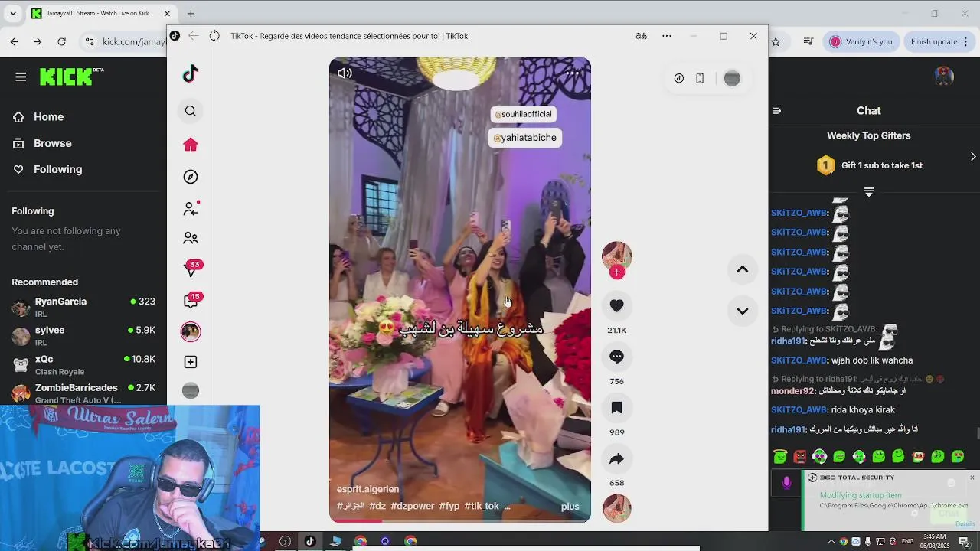
Task: Open the sylvee recommended channel
Action: (83, 336)
